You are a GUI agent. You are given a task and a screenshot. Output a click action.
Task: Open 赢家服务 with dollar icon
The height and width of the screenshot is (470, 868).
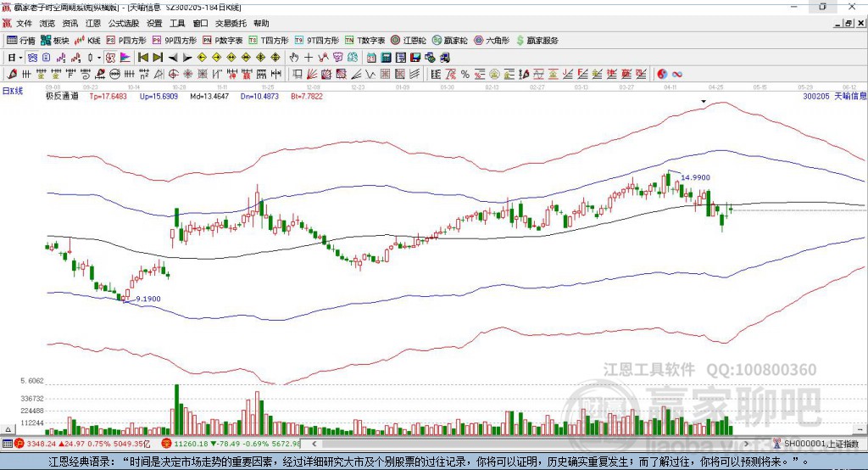pyautogui.click(x=537, y=41)
